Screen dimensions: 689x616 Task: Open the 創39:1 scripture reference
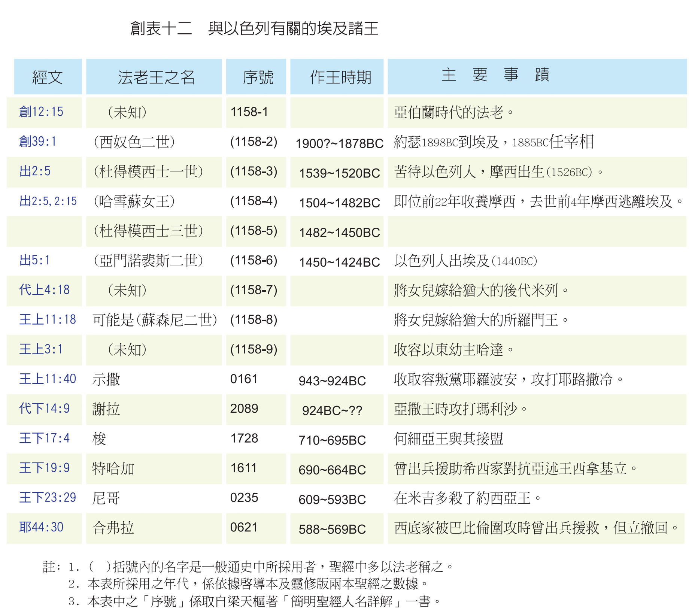pos(37,142)
